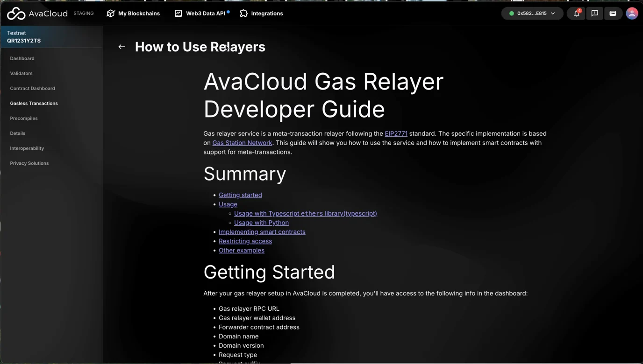
Task: Open Web3 Data API menu
Action: (202, 14)
